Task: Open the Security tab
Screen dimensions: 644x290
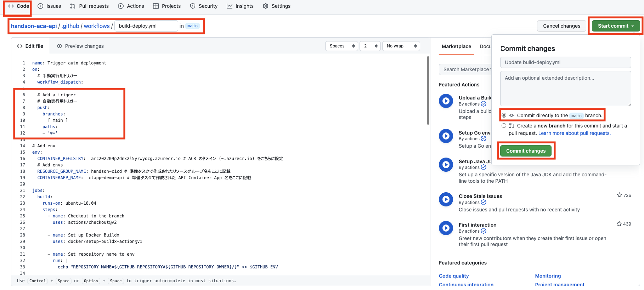Action: (204, 6)
